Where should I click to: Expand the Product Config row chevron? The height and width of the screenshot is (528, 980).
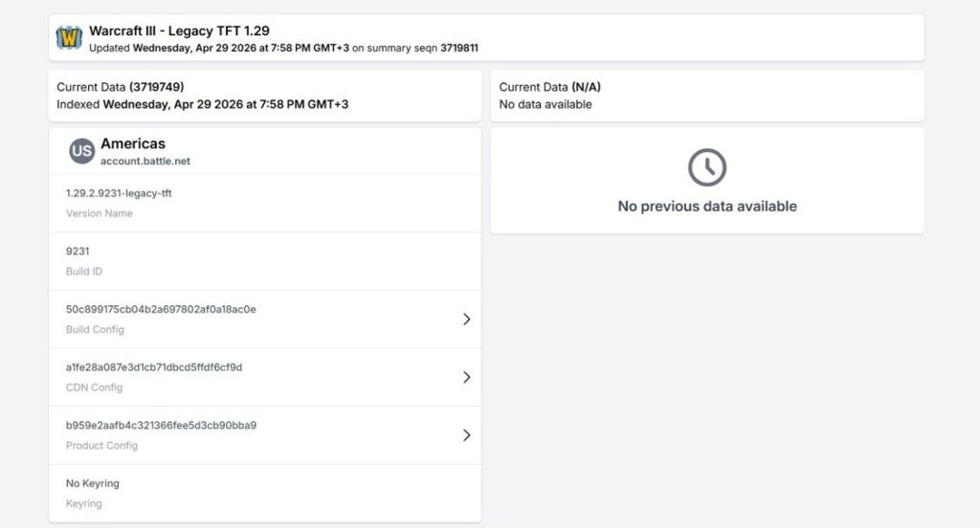point(467,435)
